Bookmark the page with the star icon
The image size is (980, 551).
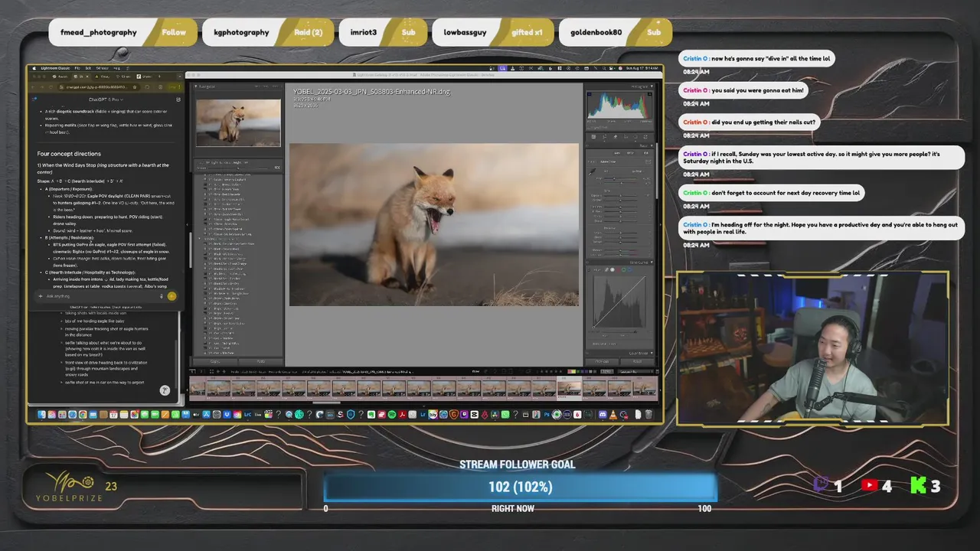[135, 87]
